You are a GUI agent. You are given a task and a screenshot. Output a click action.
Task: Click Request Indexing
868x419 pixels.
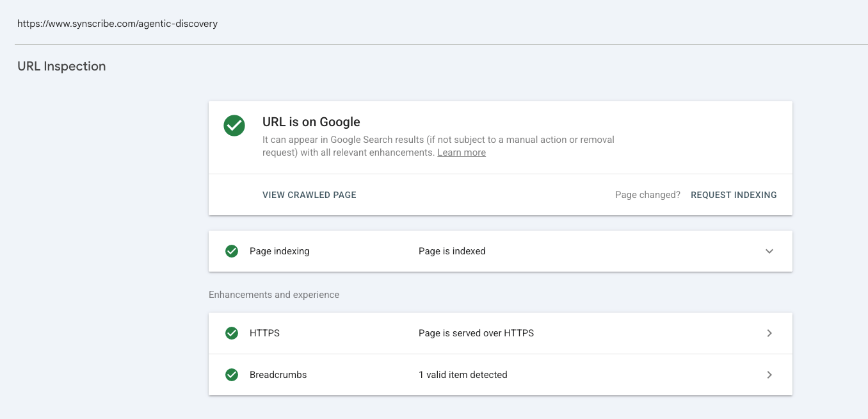point(734,195)
